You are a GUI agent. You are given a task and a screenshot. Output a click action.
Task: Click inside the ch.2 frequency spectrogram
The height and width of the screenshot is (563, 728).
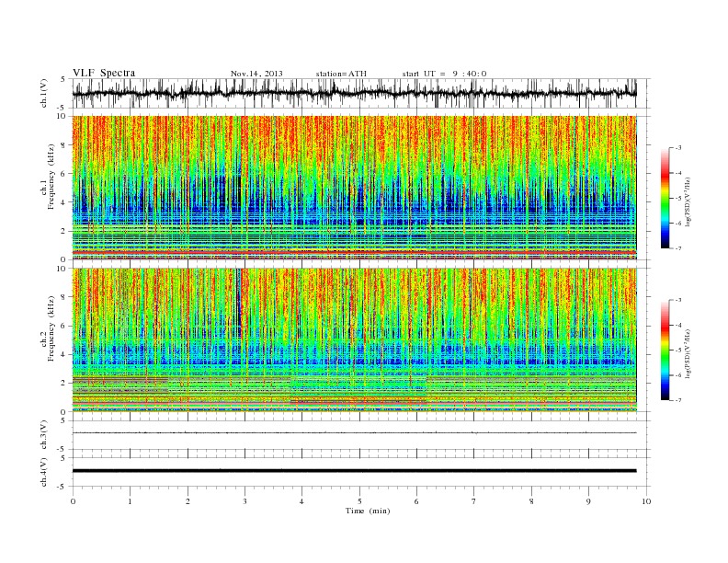coord(355,339)
